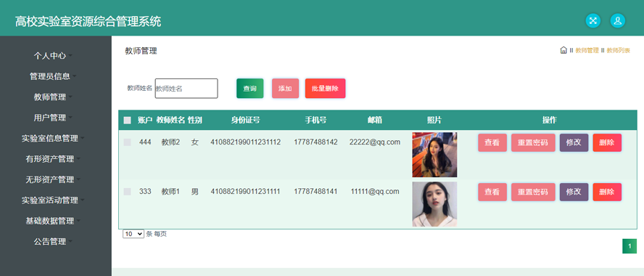The image size is (644, 276).
Task: Reset password for 教师1
Action: tap(533, 192)
